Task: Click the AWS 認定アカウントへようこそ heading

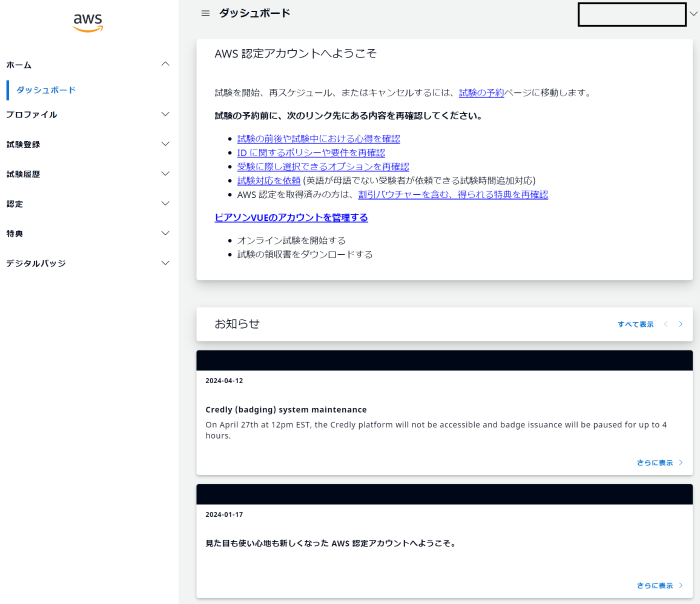Action: pyautogui.click(x=295, y=53)
